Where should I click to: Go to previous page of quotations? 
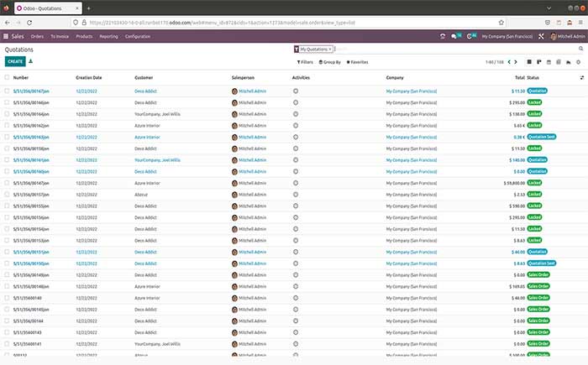coord(509,62)
